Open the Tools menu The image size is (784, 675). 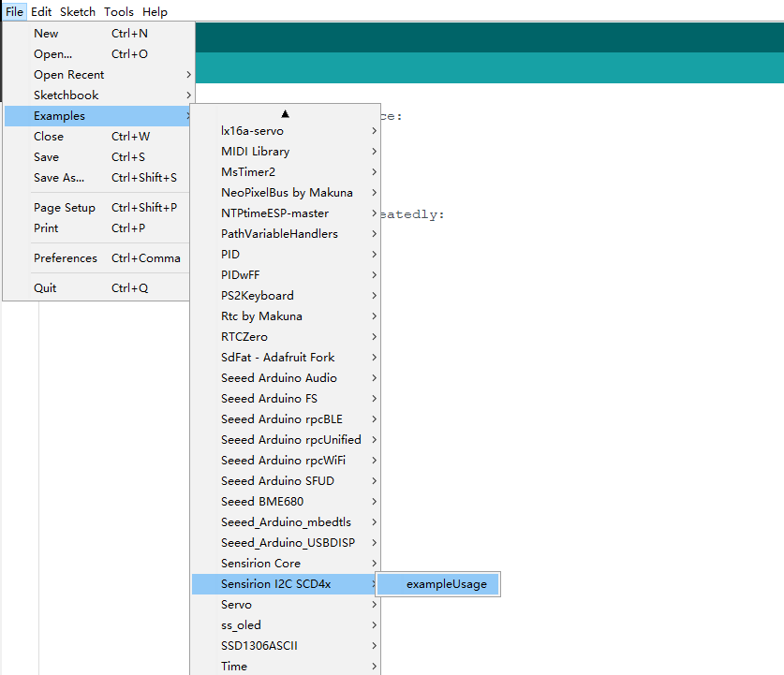tap(119, 11)
